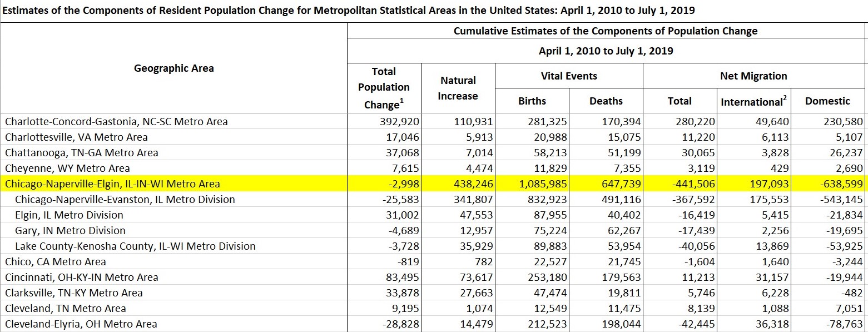Select the Births column header
The image size is (868, 332).
532,101
